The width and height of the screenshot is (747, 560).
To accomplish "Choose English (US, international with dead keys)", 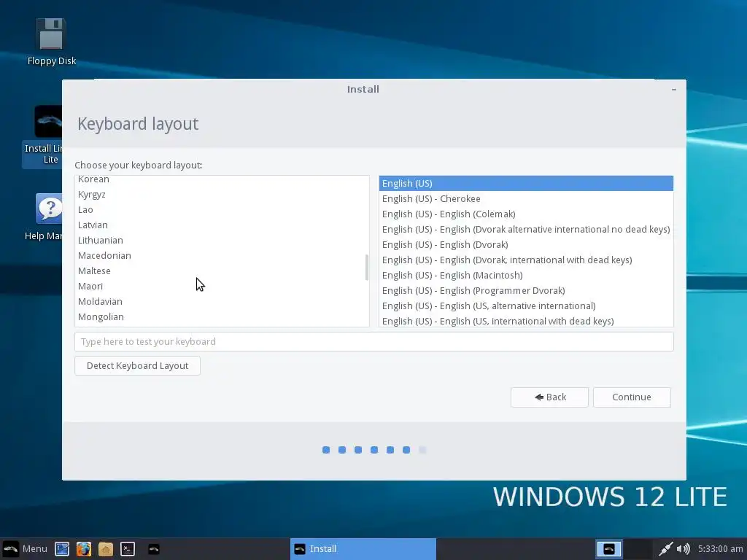I will 526,321.
